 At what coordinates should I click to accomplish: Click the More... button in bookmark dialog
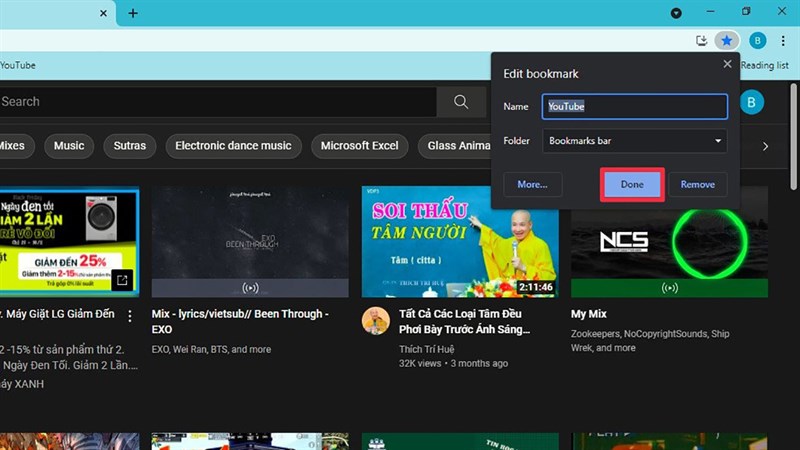(532, 185)
